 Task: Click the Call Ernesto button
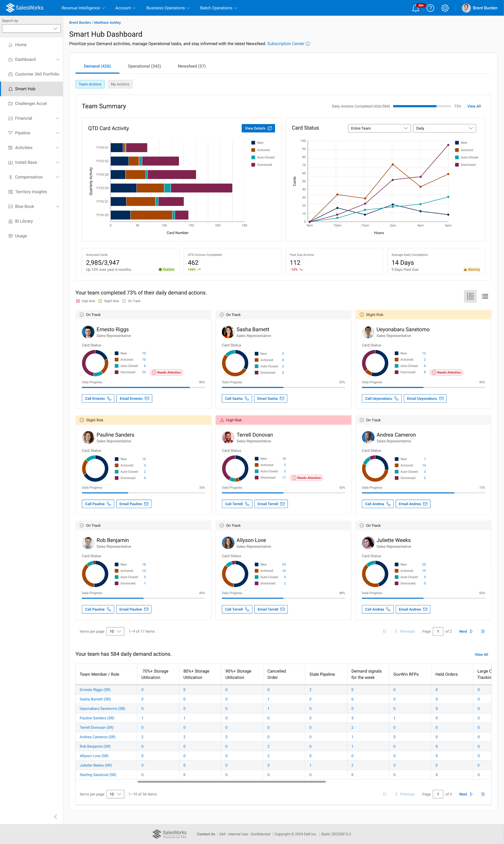coord(98,398)
